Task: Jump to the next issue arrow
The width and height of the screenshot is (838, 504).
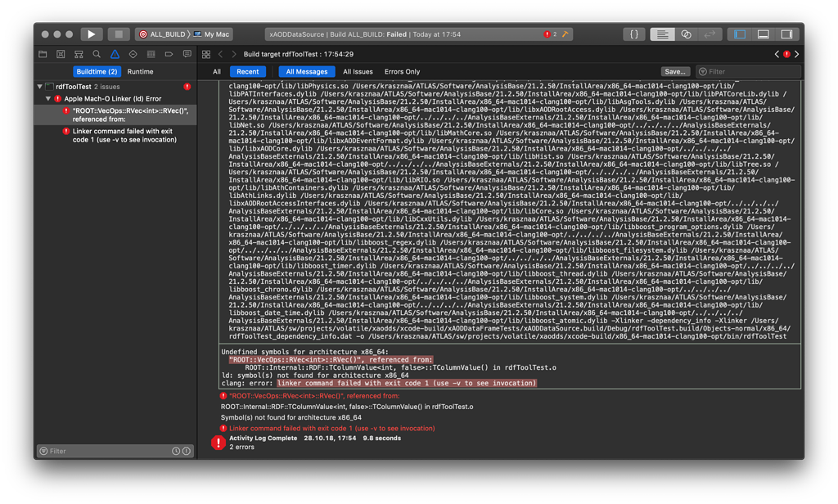Action: pyautogui.click(x=796, y=54)
